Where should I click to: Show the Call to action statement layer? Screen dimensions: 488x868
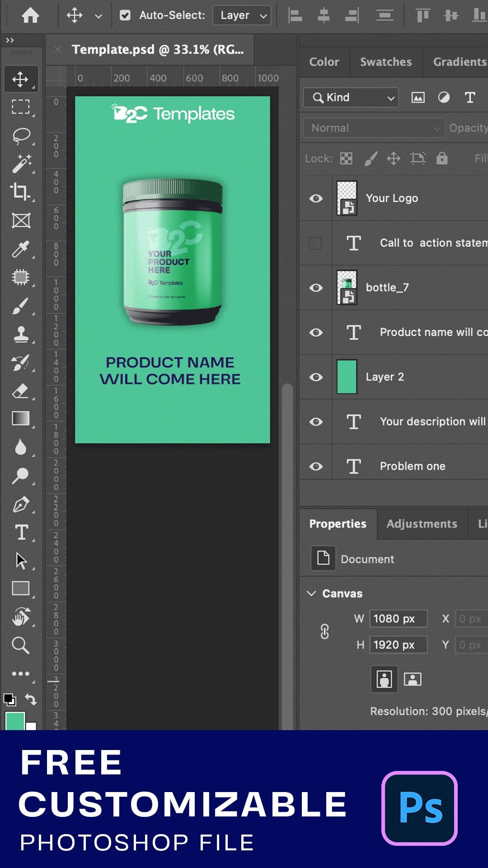[x=315, y=243]
